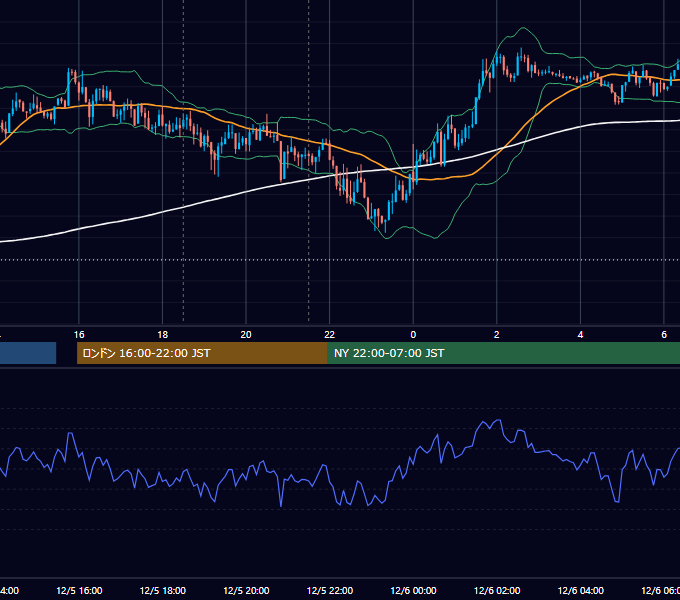This screenshot has width=680, height=600.
Task: Click the 12/6 00:00 oscillator time label
Action: [x=413, y=591]
